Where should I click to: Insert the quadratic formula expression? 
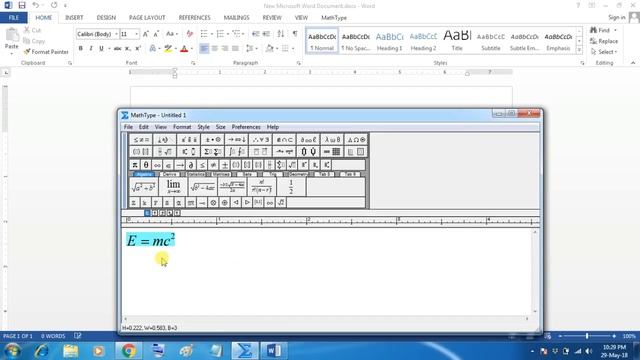point(232,187)
